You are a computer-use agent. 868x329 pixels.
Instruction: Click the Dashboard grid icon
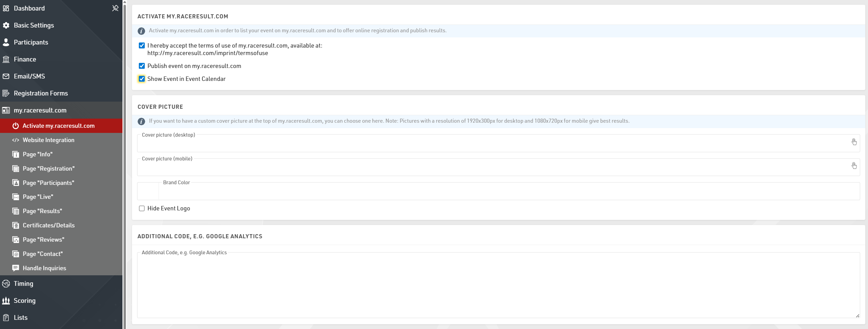6,8
